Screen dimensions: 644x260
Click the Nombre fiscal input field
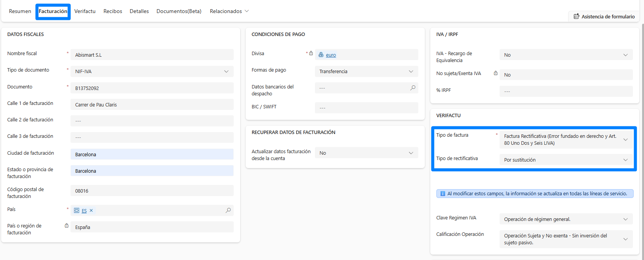[x=152, y=55]
